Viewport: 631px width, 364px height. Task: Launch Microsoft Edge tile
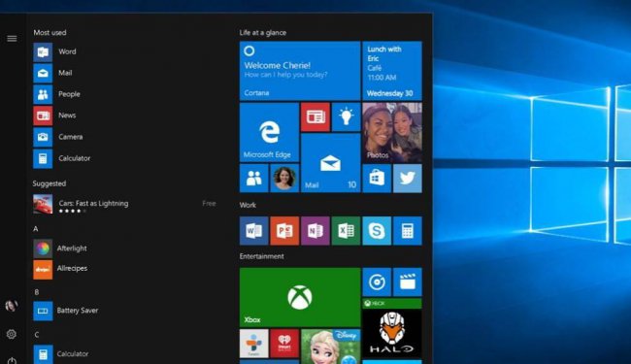[x=269, y=132]
